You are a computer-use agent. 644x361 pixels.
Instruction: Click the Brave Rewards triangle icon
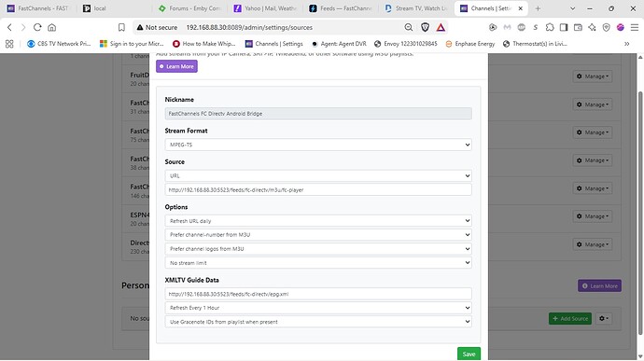coord(441,27)
